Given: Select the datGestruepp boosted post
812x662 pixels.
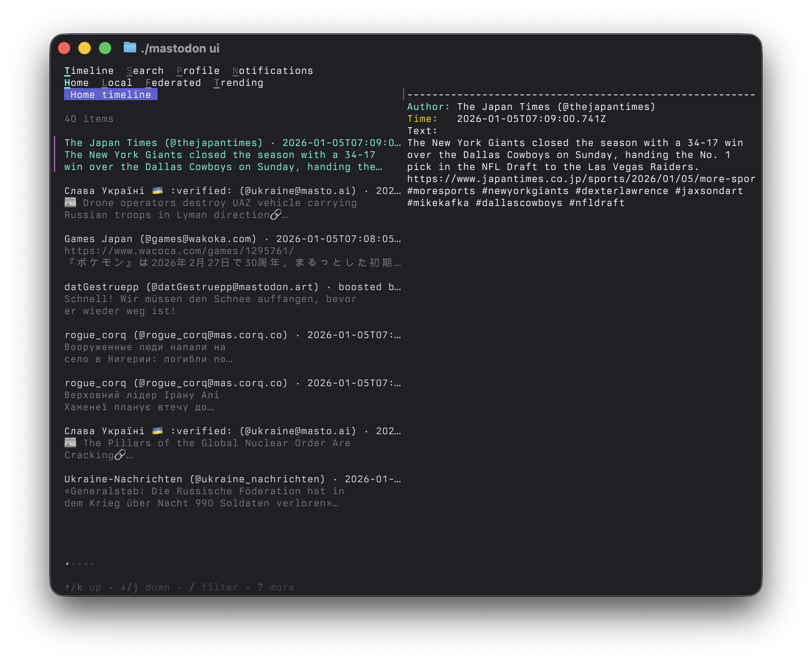Looking at the screenshot, I should coord(233,299).
